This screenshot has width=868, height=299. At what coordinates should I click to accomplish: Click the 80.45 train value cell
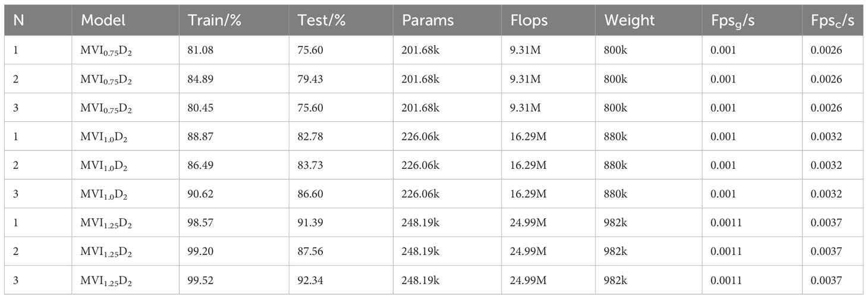234,108
